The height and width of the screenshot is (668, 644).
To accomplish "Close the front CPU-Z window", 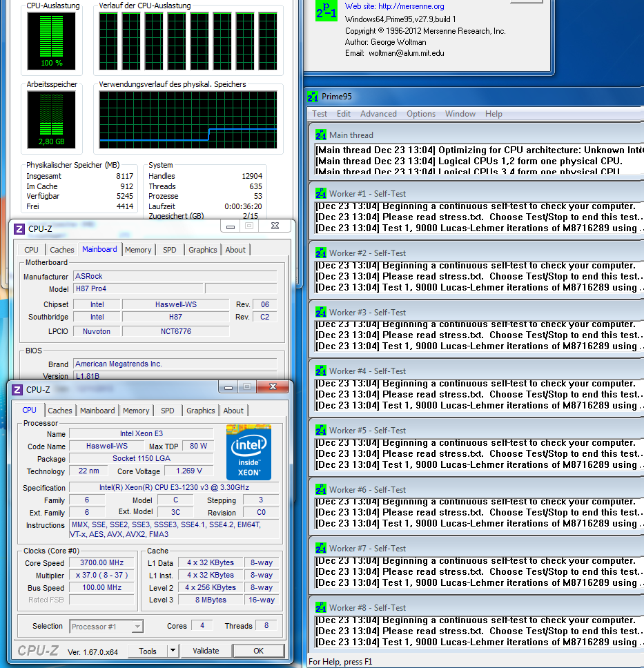I will (273, 386).
